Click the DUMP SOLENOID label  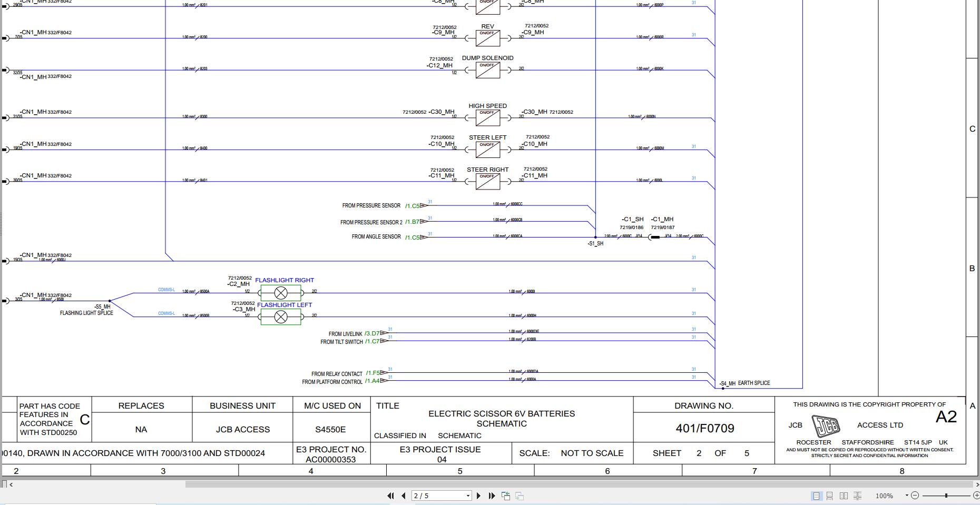(488, 58)
